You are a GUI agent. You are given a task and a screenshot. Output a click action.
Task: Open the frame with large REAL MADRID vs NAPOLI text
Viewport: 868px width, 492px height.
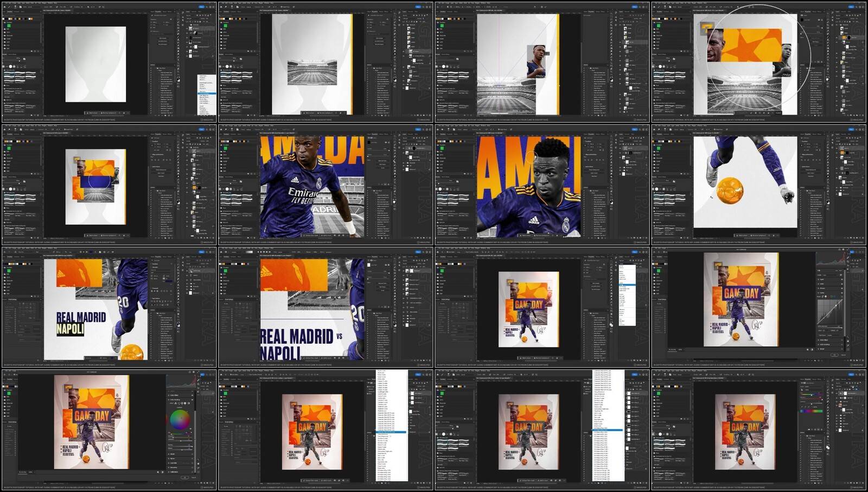tap(325, 307)
